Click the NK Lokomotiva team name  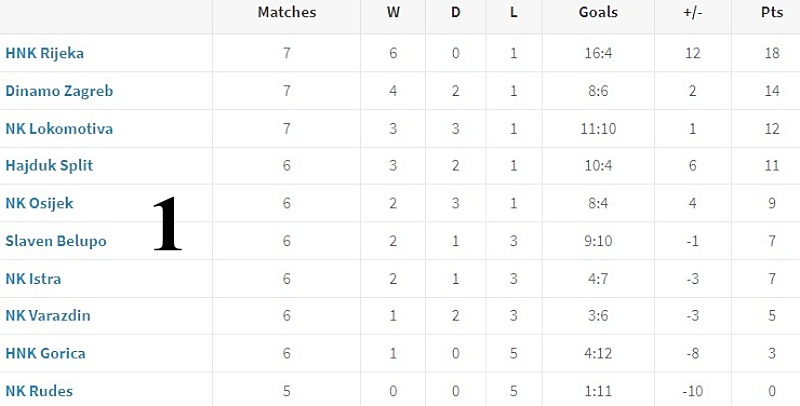pyautogui.click(x=59, y=129)
